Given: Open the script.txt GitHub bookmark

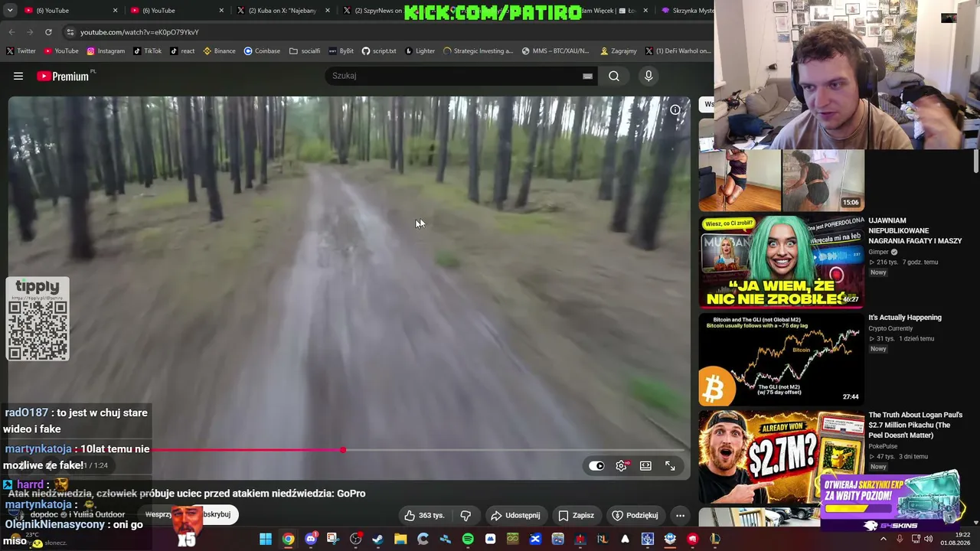Looking at the screenshot, I should (379, 51).
